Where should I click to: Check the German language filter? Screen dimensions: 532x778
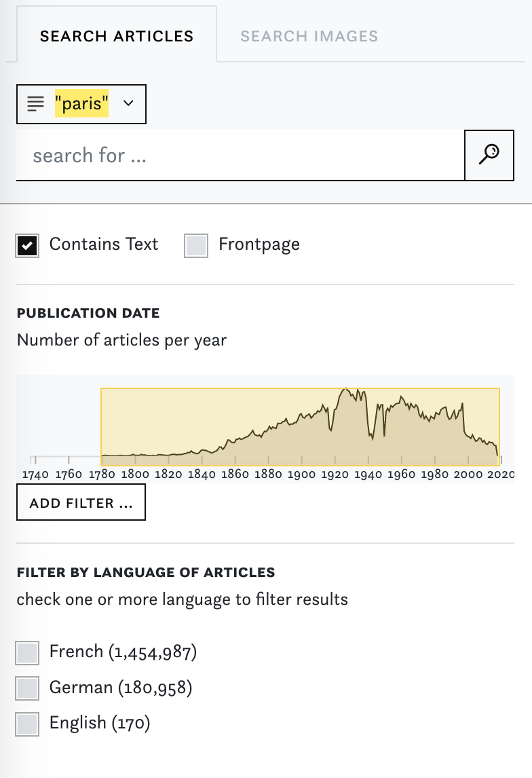27,688
